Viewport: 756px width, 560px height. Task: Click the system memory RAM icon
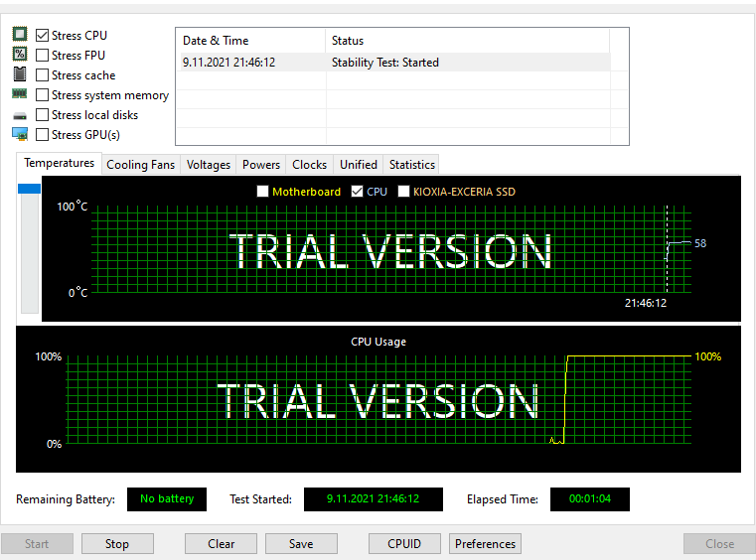[19, 94]
